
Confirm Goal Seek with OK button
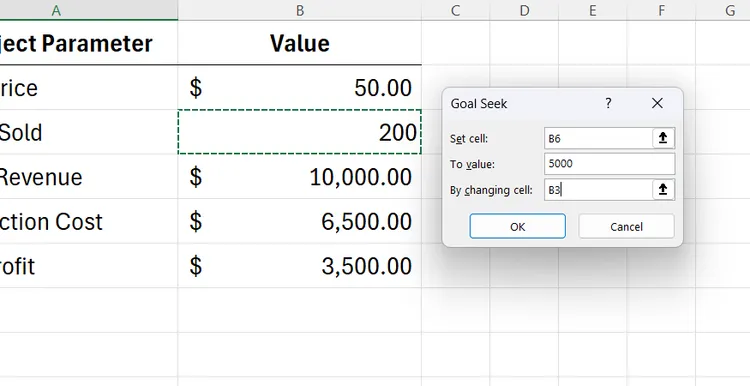518,226
